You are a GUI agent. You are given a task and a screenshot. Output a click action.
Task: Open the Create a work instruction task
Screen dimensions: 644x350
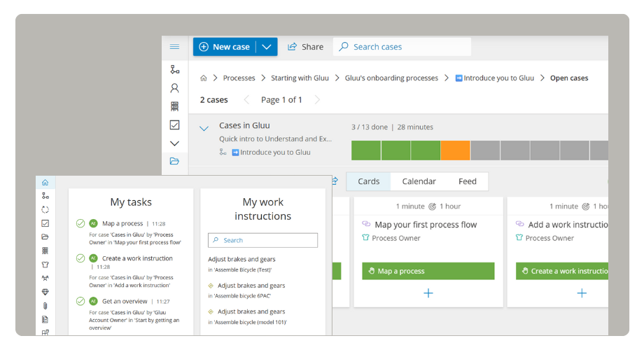click(x=137, y=258)
